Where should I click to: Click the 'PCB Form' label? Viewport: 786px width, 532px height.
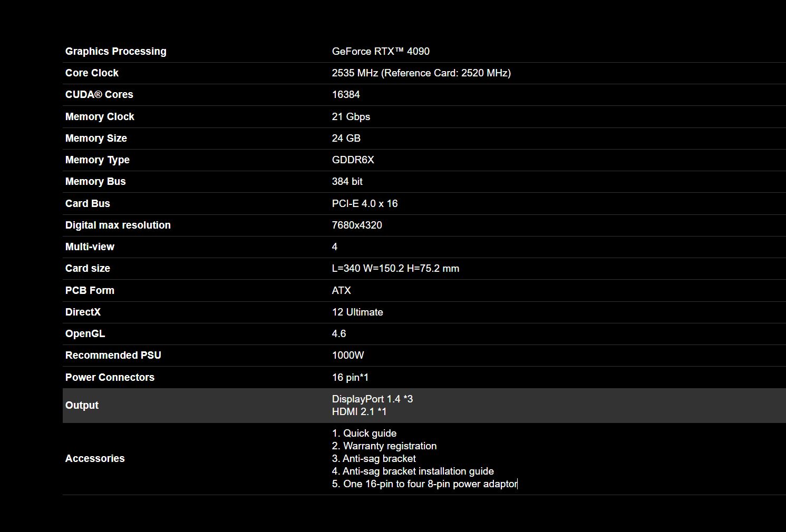click(90, 290)
